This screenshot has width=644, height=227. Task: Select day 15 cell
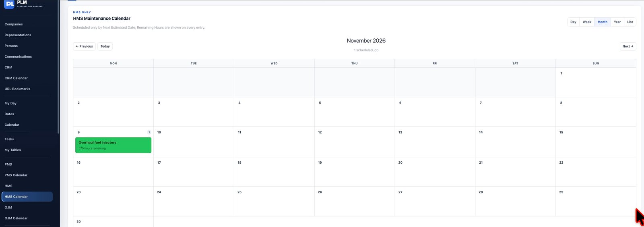(596, 142)
